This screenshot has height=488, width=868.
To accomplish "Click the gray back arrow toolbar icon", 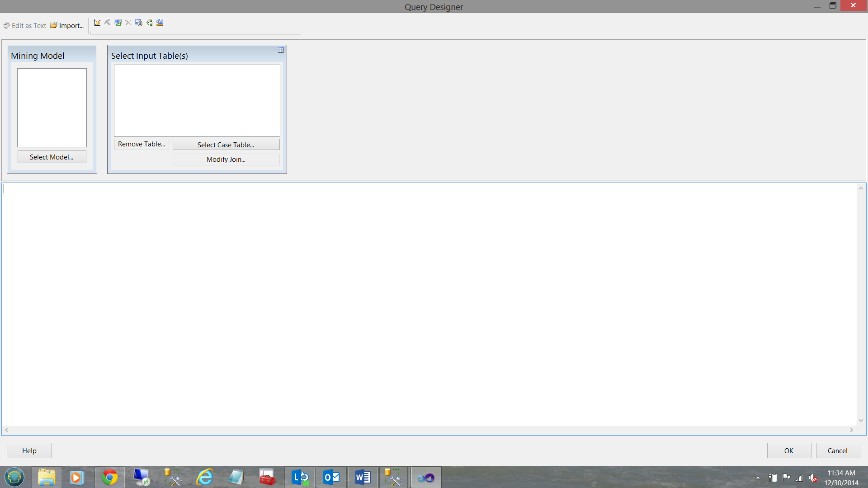I will [108, 23].
